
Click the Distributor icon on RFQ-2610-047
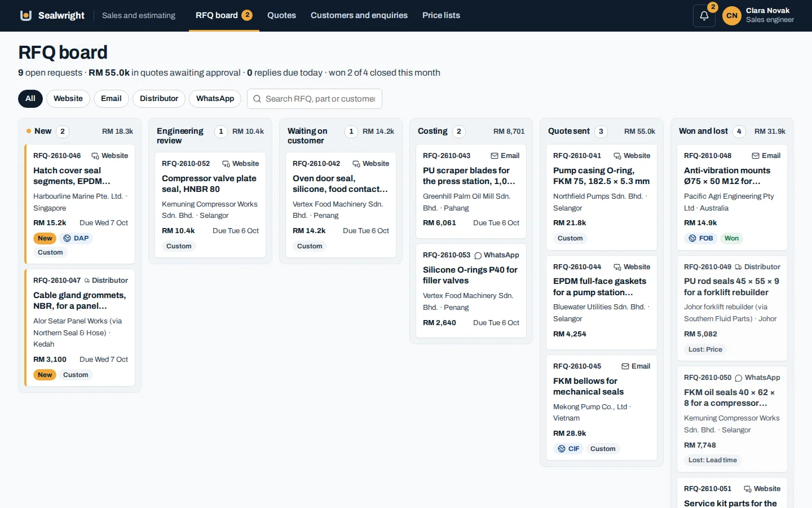click(x=87, y=281)
